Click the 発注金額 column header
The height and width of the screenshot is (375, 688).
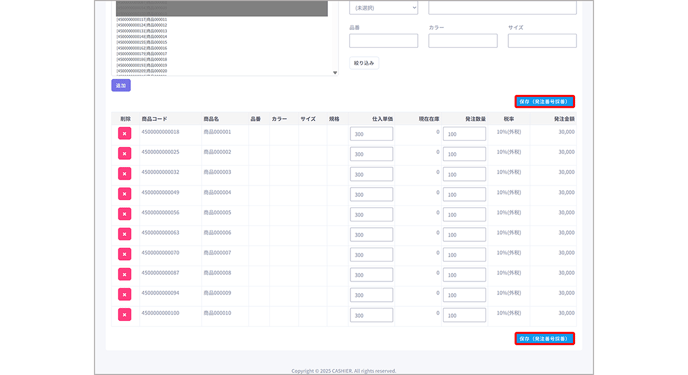pos(564,119)
